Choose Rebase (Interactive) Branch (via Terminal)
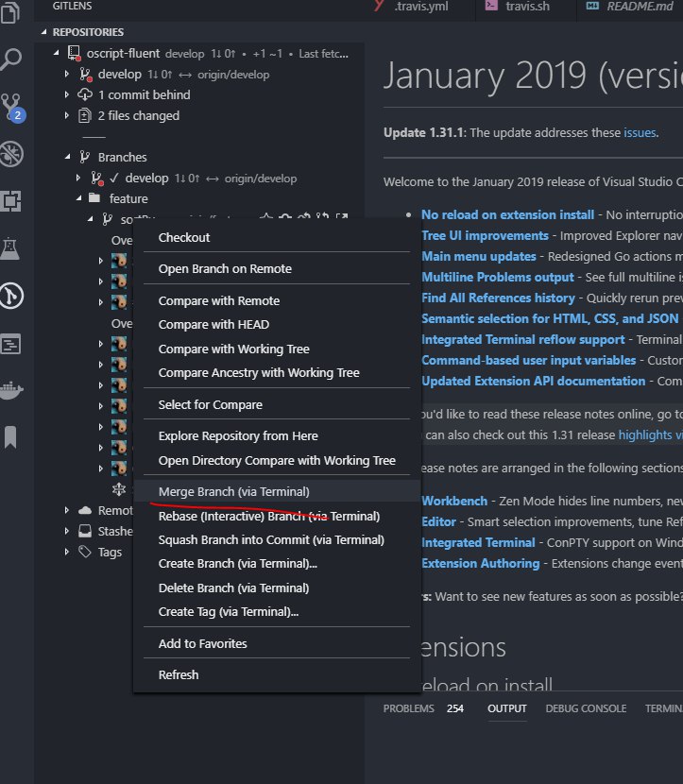Image resolution: width=683 pixels, height=784 pixels. click(x=277, y=516)
